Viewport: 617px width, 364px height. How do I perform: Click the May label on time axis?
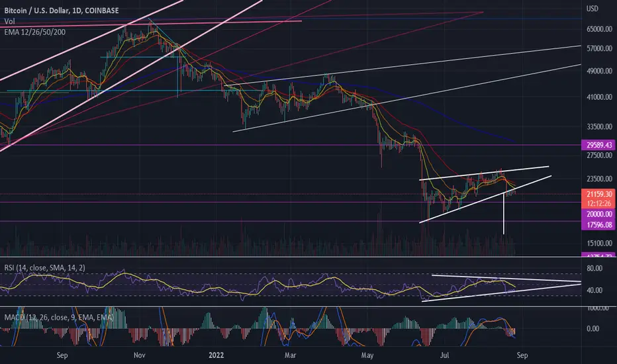point(367,355)
